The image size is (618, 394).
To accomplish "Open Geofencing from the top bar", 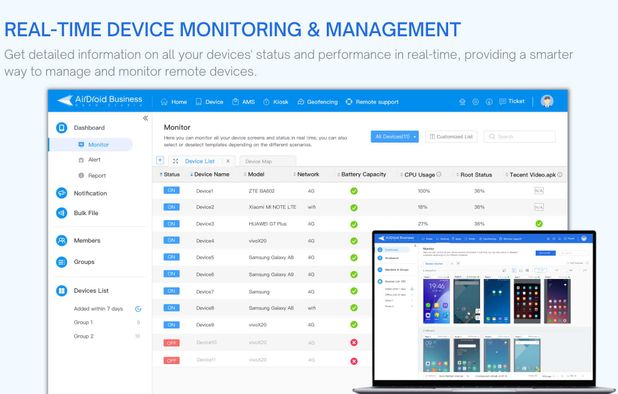I will click(318, 102).
